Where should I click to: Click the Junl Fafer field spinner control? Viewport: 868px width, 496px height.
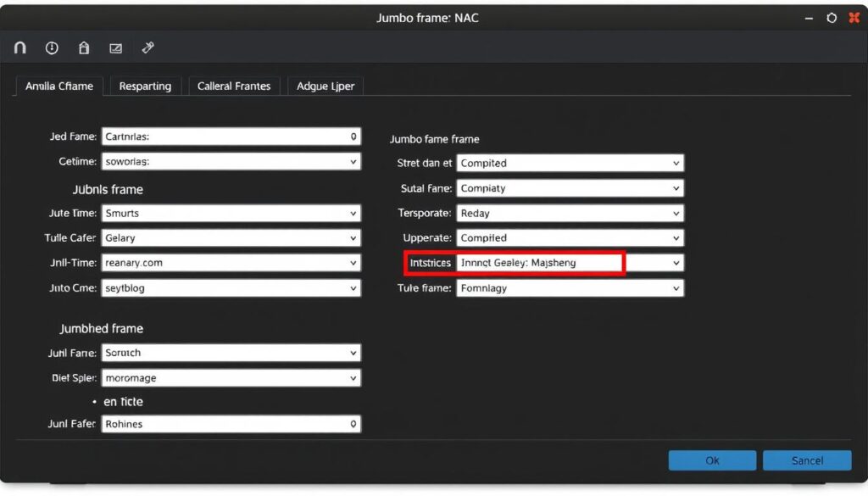pyautogui.click(x=353, y=424)
